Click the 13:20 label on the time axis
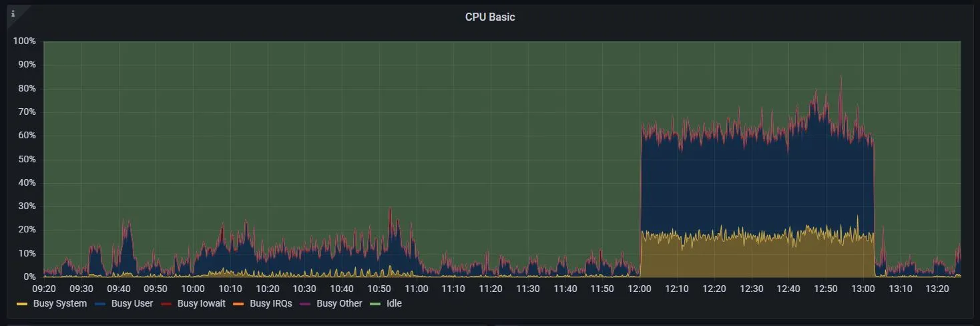The image size is (980, 326). coord(938,289)
